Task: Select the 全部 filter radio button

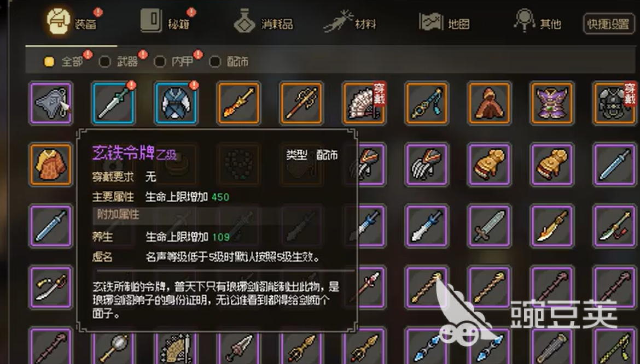Action: point(49,62)
